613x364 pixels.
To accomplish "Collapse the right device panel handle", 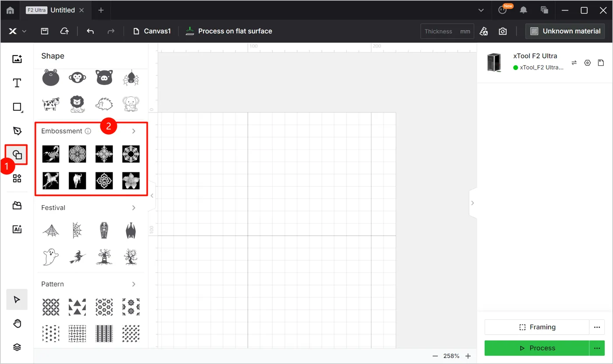I will click(472, 203).
